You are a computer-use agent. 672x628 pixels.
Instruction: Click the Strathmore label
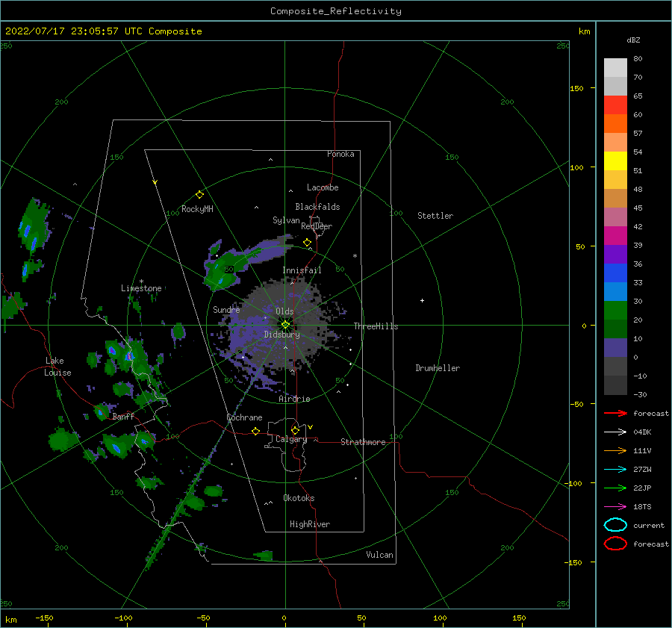[x=363, y=442]
